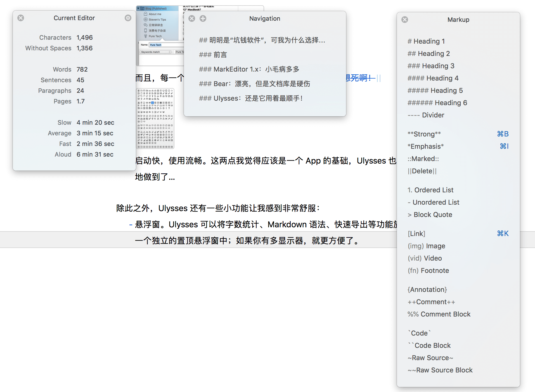535x392 pixels.
Task: Click the Paragraphs count 24
Action: 81,91
